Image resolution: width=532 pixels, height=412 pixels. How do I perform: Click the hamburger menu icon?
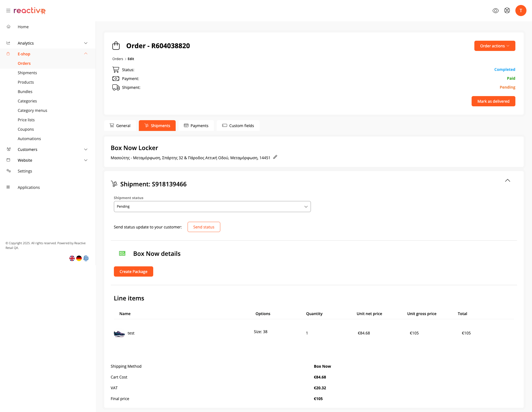tap(8, 11)
